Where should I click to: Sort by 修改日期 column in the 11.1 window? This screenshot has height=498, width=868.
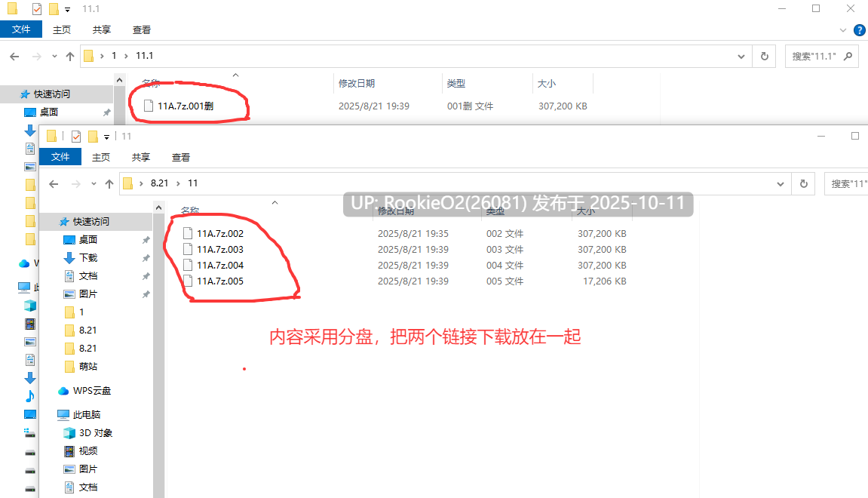(x=357, y=83)
